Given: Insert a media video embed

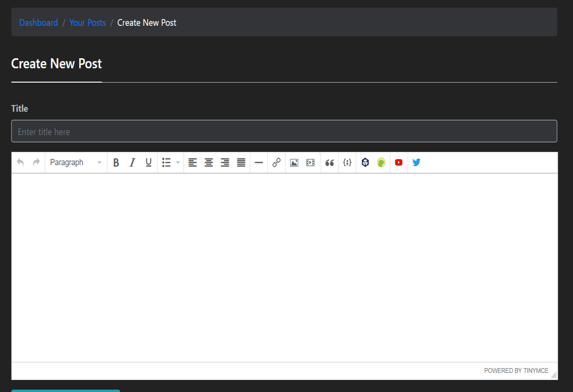Looking at the screenshot, I should (x=310, y=162).
